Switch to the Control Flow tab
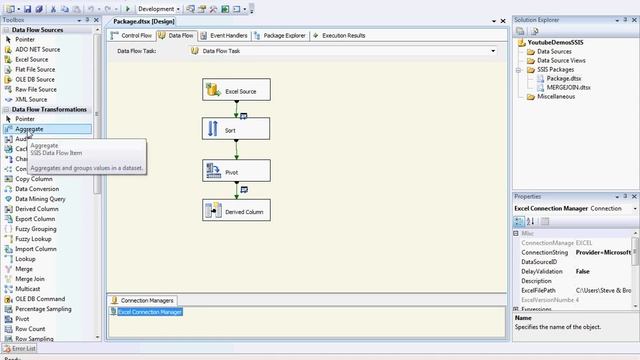 coord(131,36)
